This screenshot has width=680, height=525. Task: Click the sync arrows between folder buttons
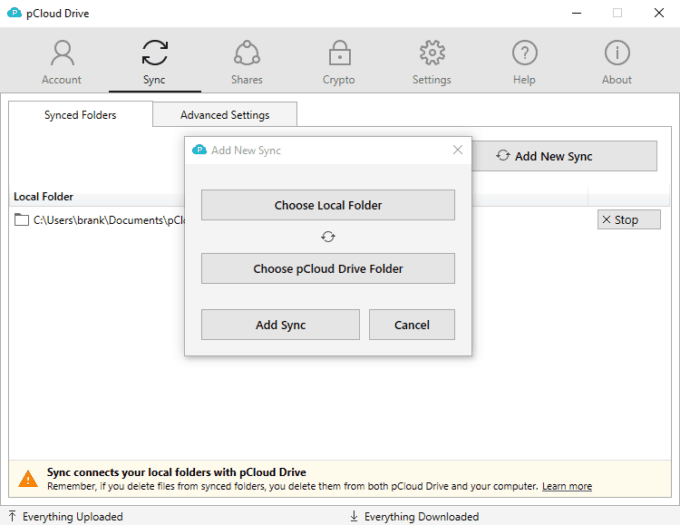tap(328, 237)
